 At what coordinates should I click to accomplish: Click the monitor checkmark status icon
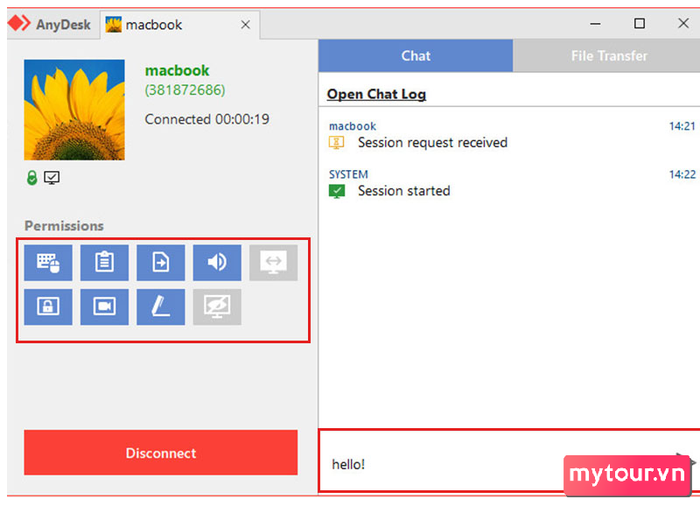click(52, 178)
